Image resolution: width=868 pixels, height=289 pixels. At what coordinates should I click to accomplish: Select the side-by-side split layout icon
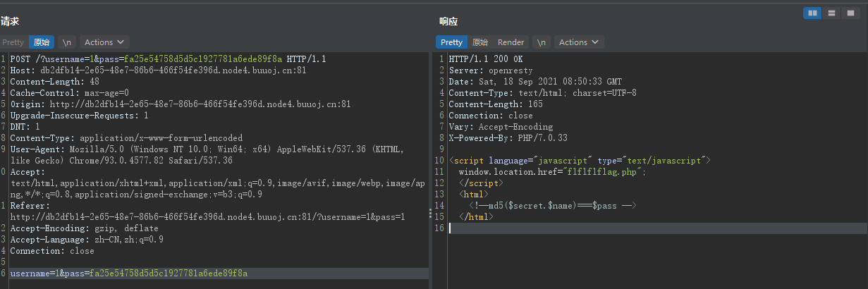[x=813, y=13]
